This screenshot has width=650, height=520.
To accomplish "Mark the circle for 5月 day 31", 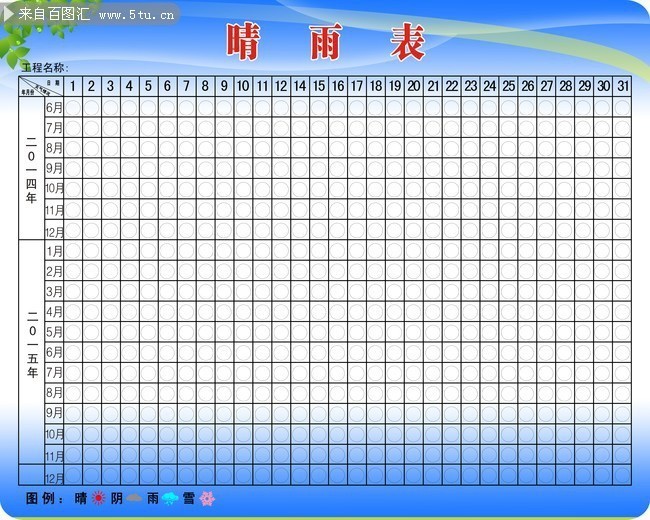I will [x=623, y=332].
